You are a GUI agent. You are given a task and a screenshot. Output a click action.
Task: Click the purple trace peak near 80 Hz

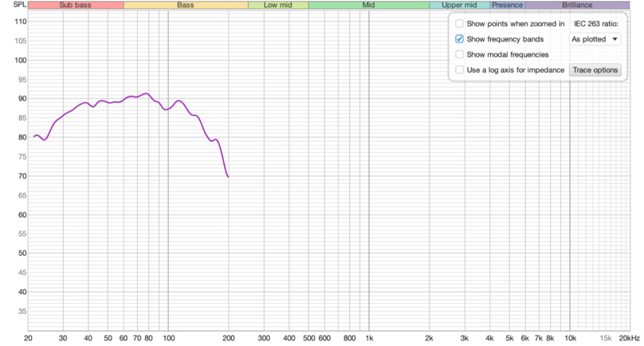click(x=145, y=93)
